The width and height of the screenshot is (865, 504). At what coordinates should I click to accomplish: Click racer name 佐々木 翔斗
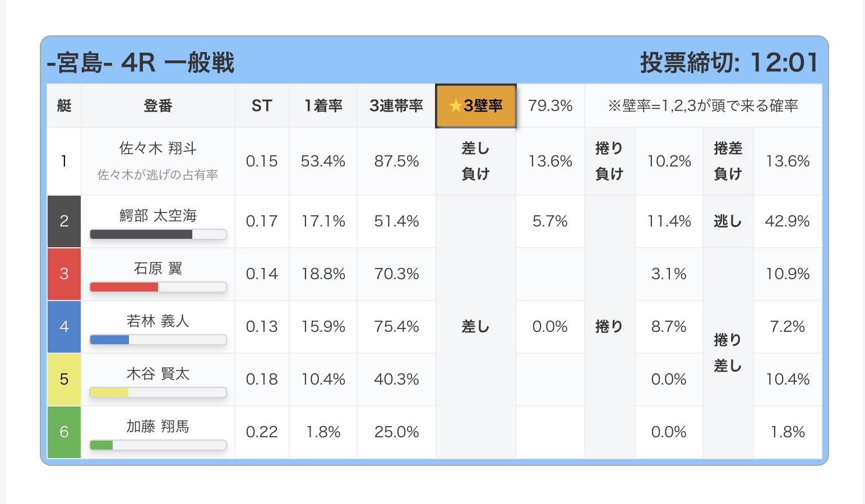point(158,149)
